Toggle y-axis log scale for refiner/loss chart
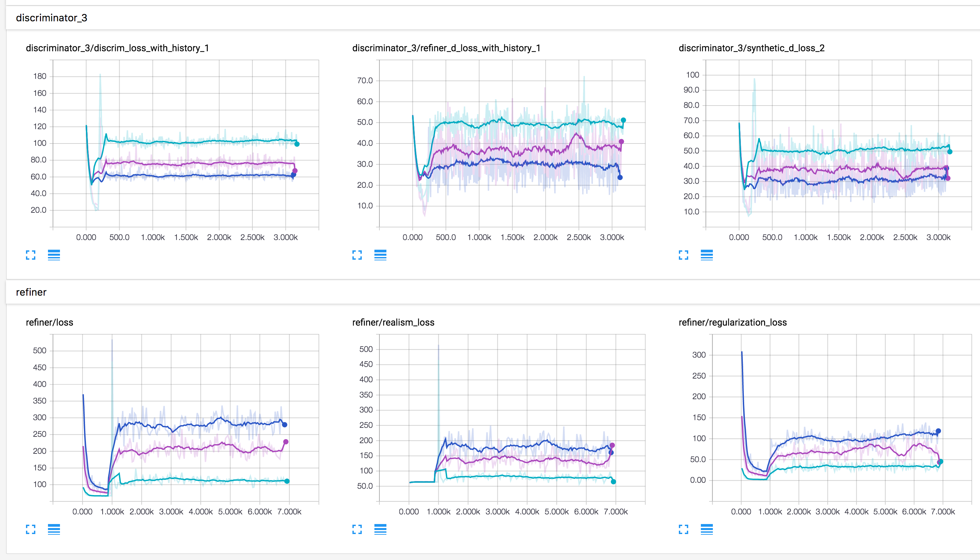This screenshot has height=560, width=980. pos(54,529)
